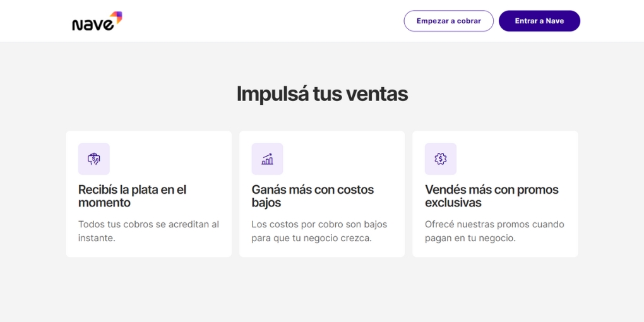Click the money icon above 'Recibís la plata'
The image size is (644, 322).
pos(94,159)
